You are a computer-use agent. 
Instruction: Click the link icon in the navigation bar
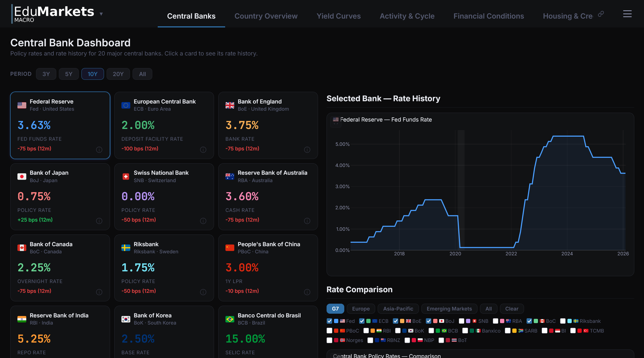coord(601,13)
